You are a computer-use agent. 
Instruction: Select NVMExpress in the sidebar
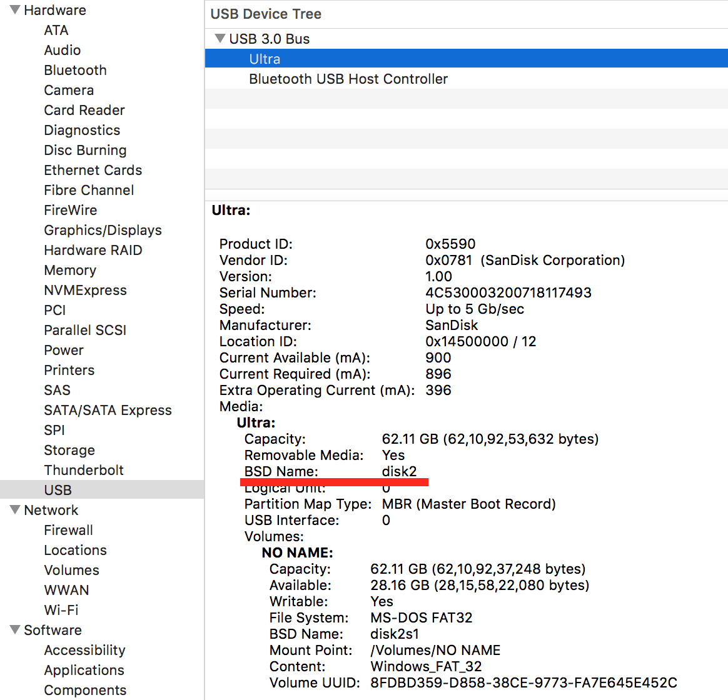click(86, 290)
